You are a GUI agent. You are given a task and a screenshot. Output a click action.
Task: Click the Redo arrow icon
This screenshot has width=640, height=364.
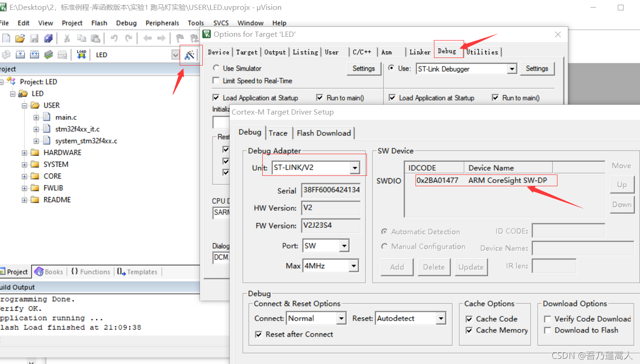pos(128,38)
